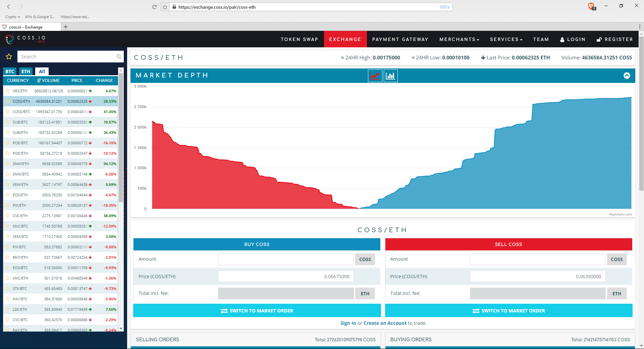The height and width of the screenshot is (349, 644).
Task: Open the browser tab options menu
Action: tap(640, 27)
